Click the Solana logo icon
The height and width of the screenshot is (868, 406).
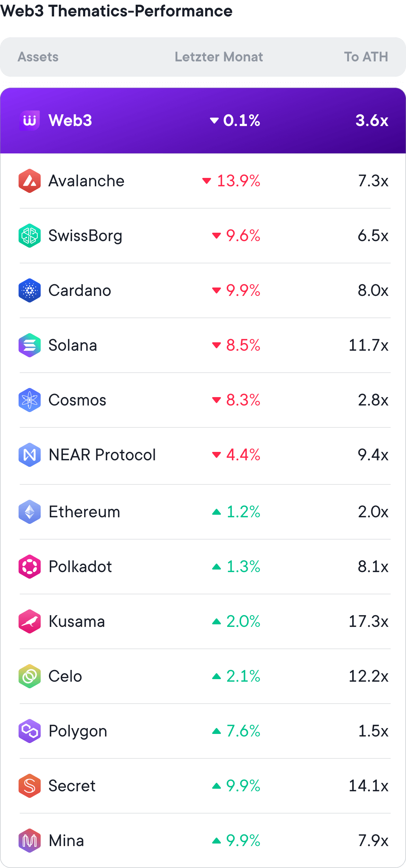[x=30, y=345]
